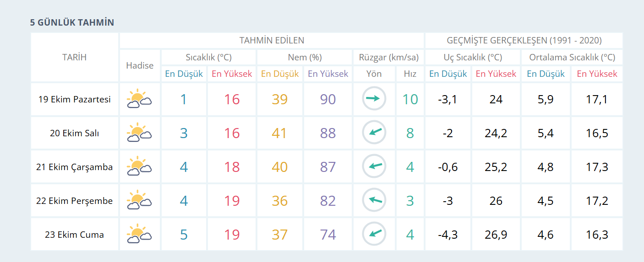Click wind speed '10' for 19 Ekim
This screenshot has height=262, width=644.
(410, 99)
